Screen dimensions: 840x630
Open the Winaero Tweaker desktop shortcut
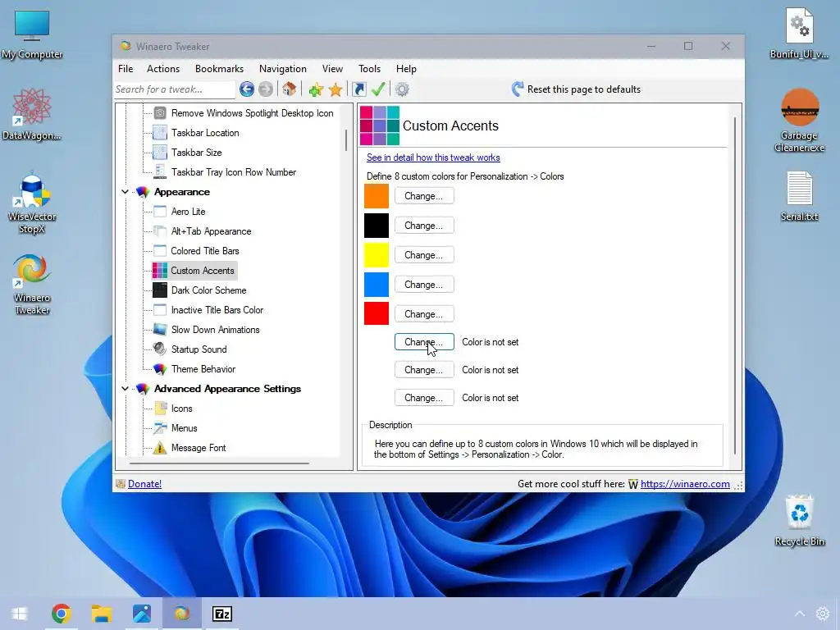(32, 284)
